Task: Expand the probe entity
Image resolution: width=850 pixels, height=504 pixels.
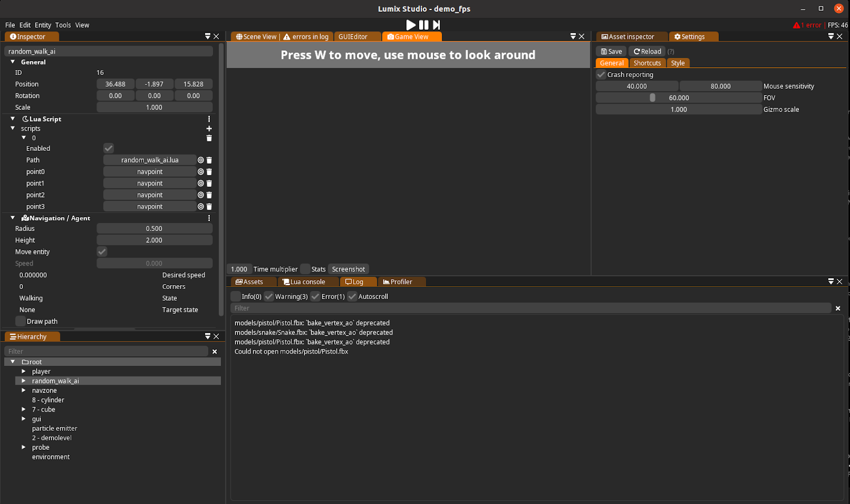Action: point(23,447)
